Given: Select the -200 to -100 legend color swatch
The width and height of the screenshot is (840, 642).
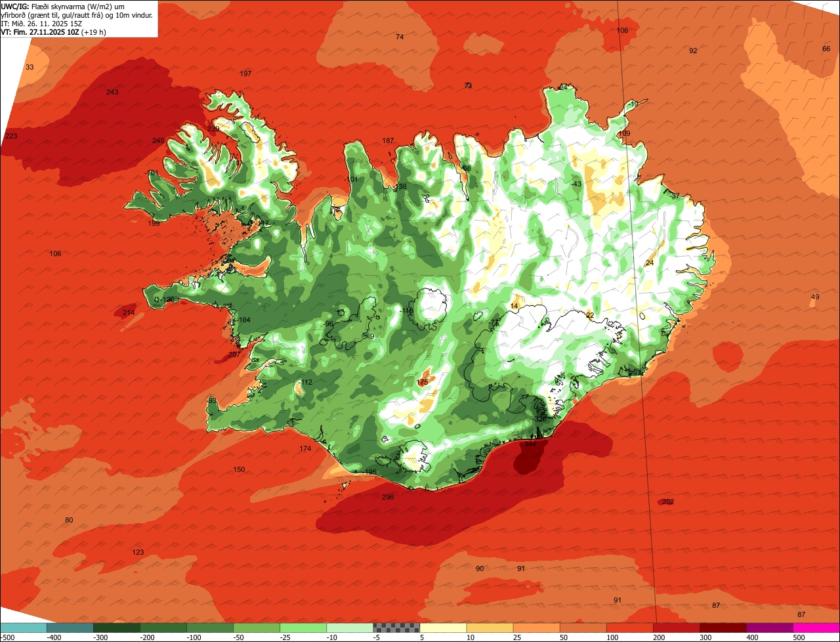Looking at the screenshot, I should point(163,628).
